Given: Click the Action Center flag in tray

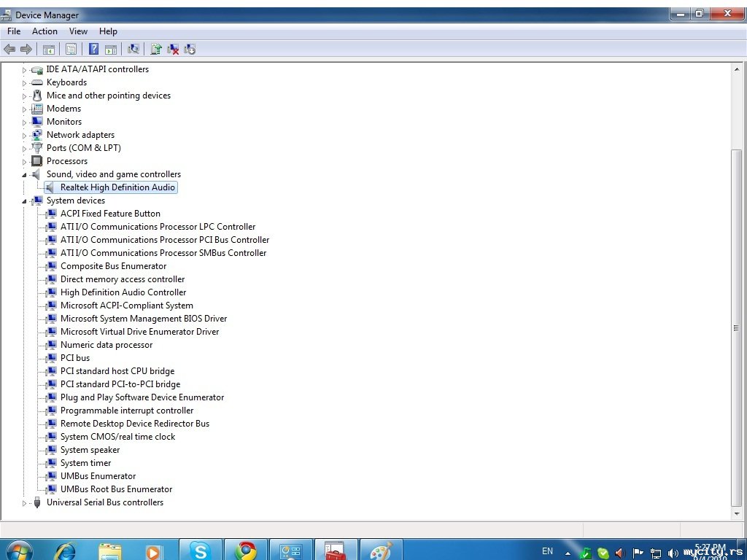Looking at the screenshot, I should click(638, 553).
